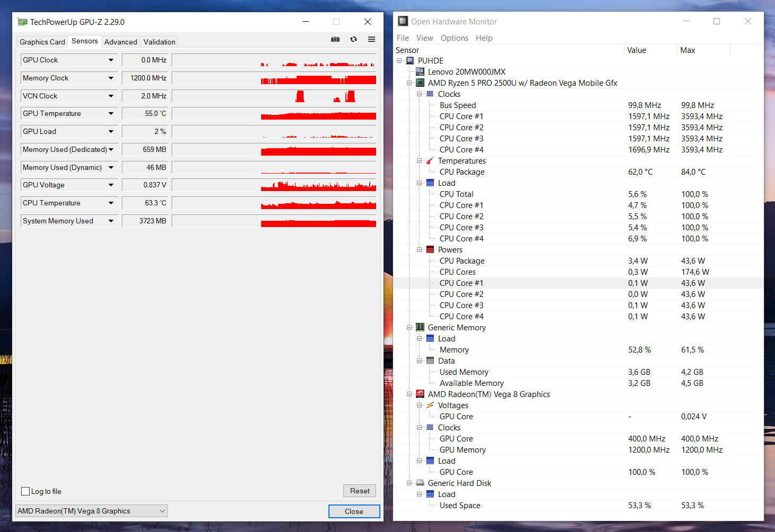Open the GPU-Z hamburger menu icon
Viewport: 775px width, 532px height.
[371, 39]
